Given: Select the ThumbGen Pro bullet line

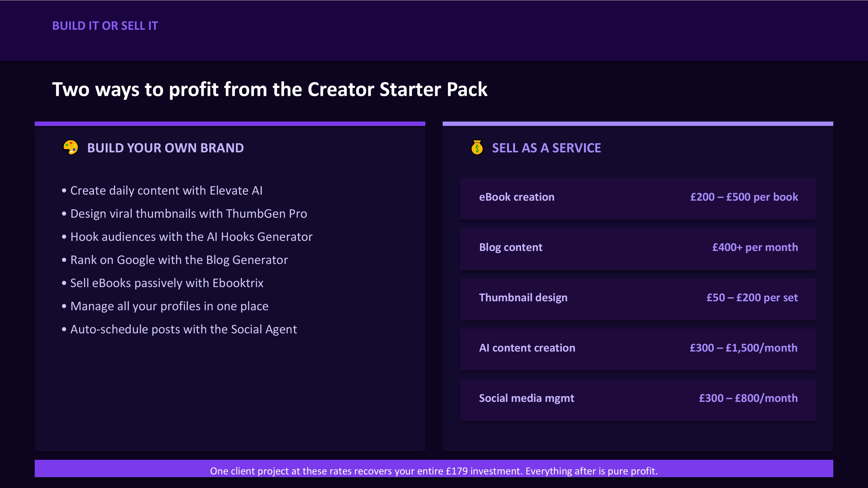Looking at the screenshot, I should click(x=185, y=214).
